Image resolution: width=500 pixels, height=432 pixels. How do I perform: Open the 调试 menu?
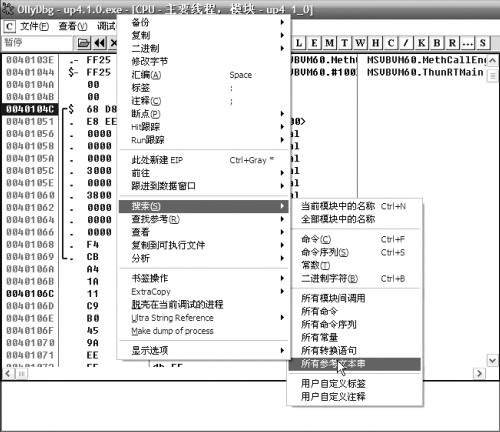point(106,26)
